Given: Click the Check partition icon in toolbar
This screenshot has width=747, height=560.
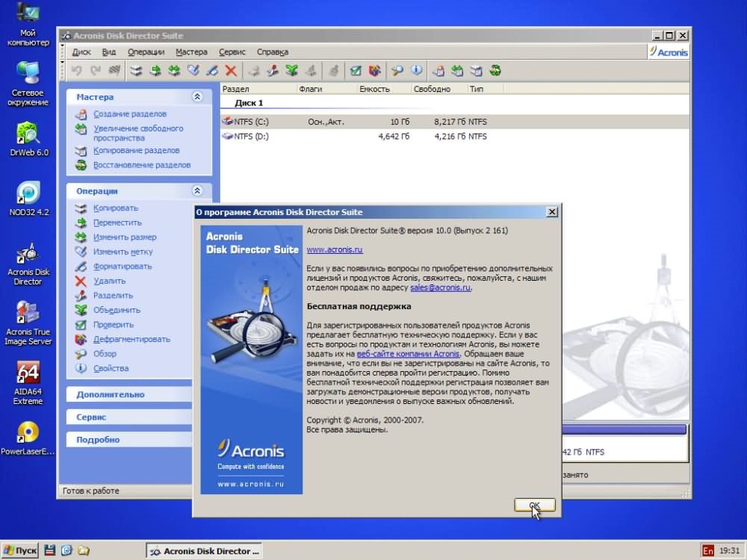Looking at the screenshot, I should coord(356,71).
